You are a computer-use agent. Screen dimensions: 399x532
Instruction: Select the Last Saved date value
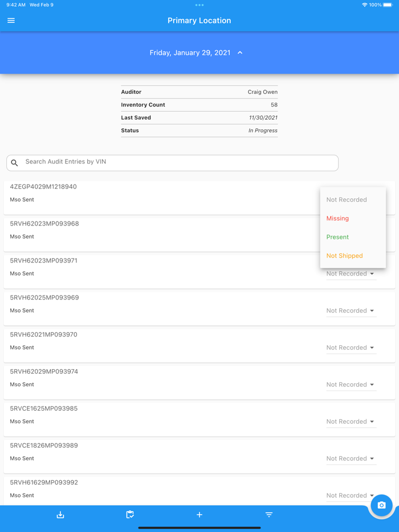coord(263,117)
